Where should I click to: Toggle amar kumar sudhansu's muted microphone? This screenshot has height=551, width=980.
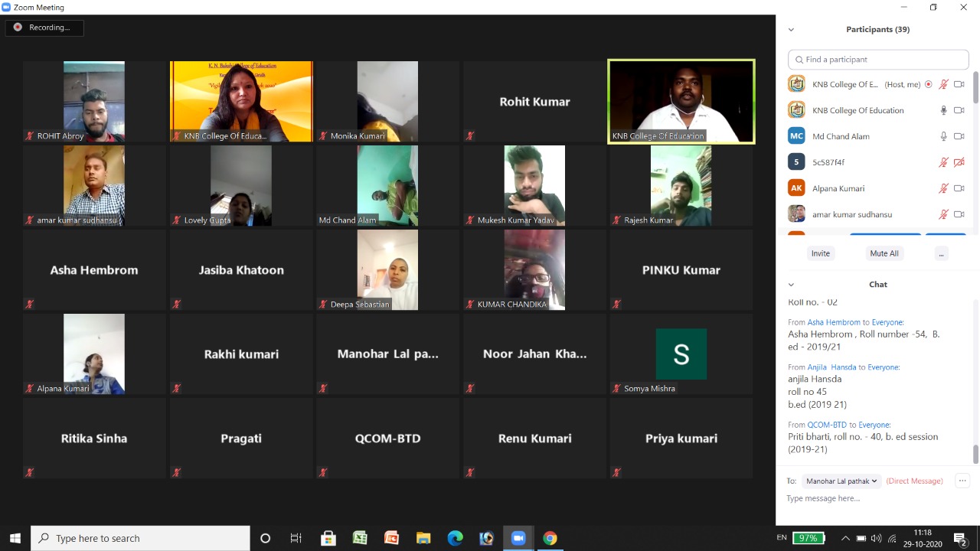click(x=944, y=214)
